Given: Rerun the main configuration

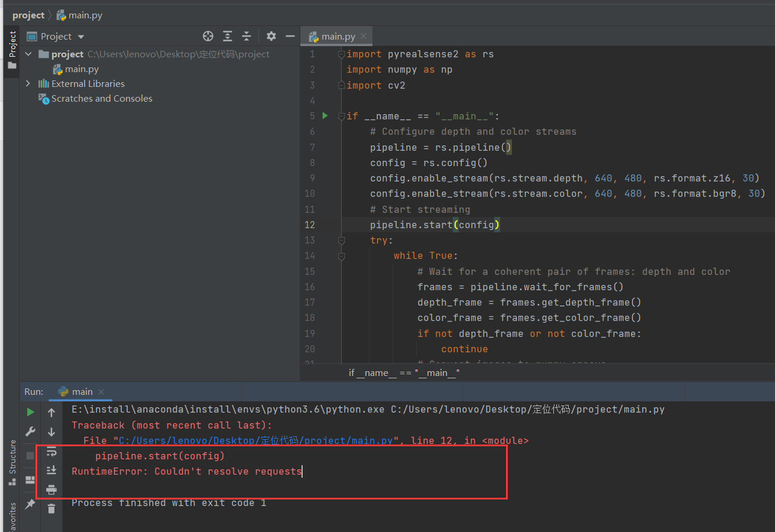Looking at the screenshot, I should [30, 411].
